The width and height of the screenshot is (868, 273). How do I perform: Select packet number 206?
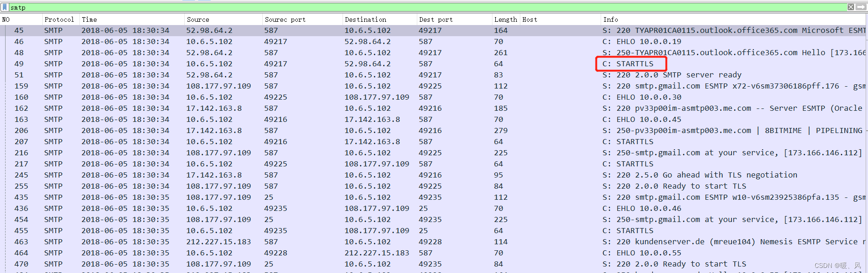(21, 130)
